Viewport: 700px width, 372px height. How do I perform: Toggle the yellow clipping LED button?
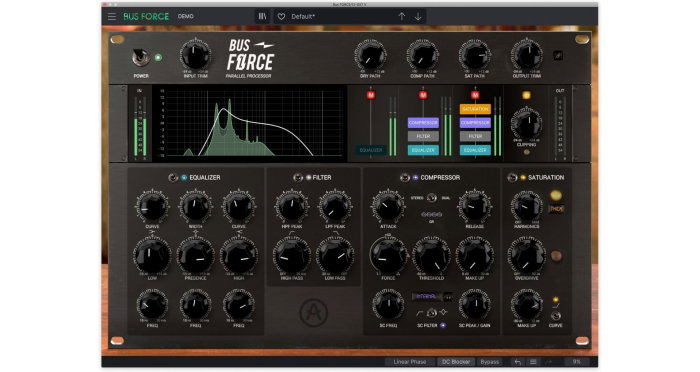[x=526, y=95]
